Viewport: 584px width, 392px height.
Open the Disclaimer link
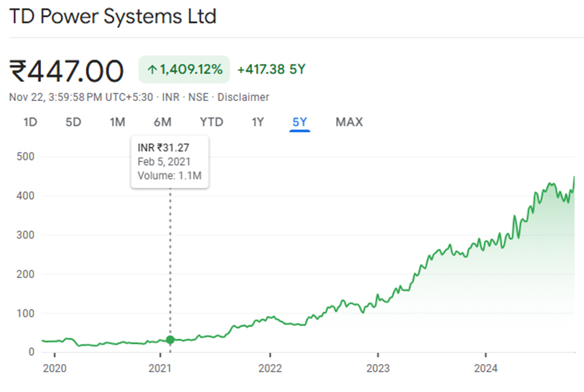tap(243, 97)
